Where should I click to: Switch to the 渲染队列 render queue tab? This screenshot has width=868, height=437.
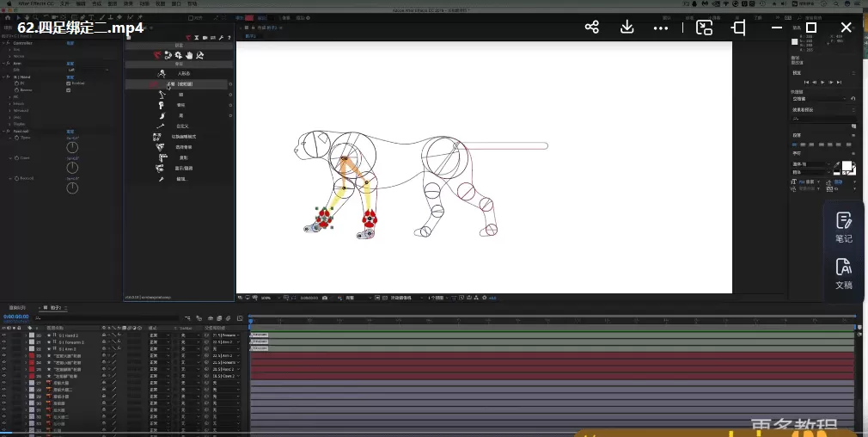click(x=17, y=307)
